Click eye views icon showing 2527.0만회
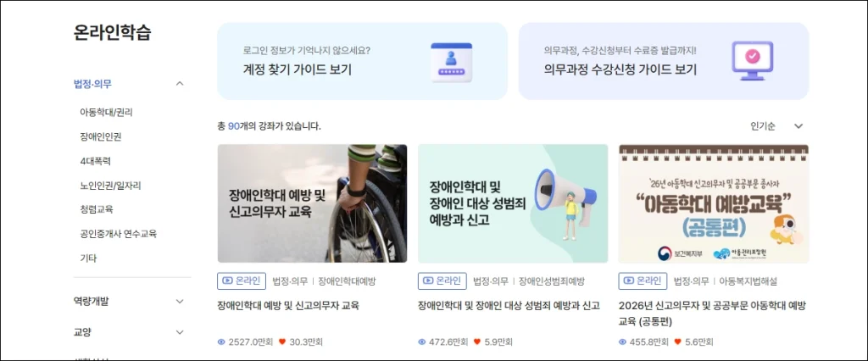868x361 pixels. click(221, 342)
